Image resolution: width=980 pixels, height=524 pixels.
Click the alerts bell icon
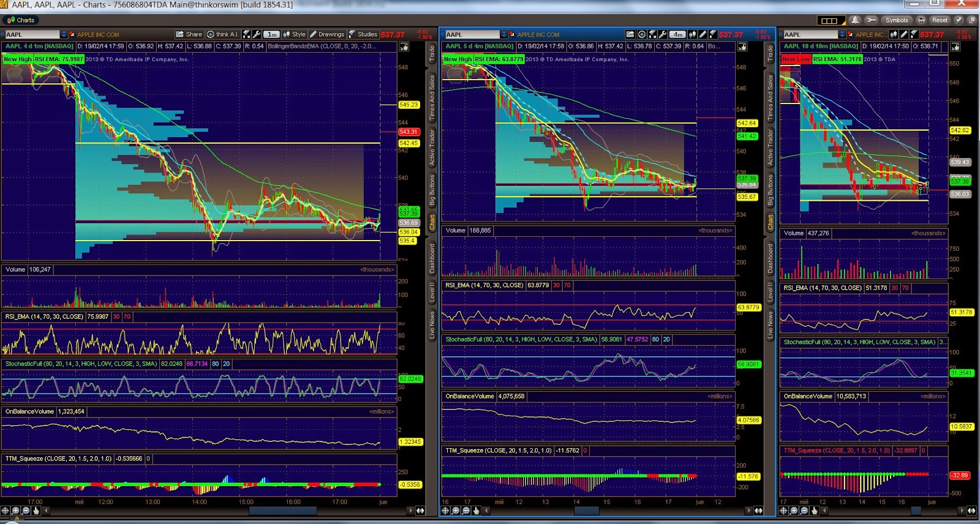click(855, 20)
